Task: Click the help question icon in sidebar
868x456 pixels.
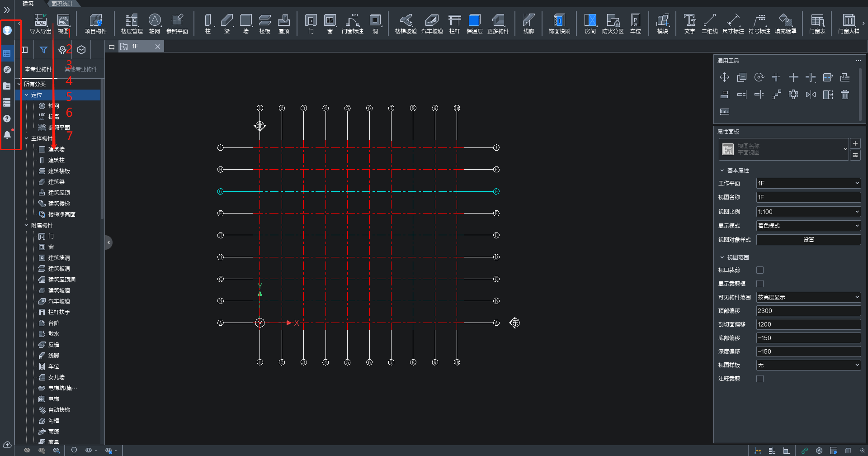Action: click(x=7, y=119)
